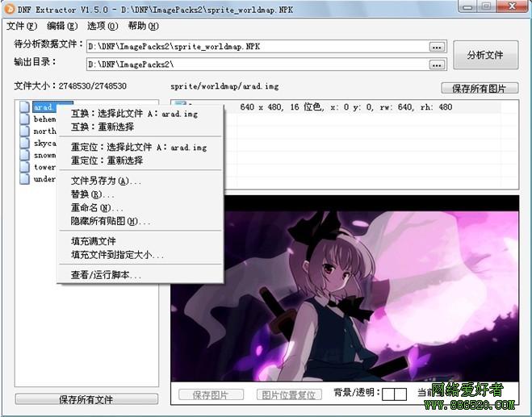The width and height of the screenshot is (532, 417).
Task: Click the file icon beside arad.img
Action: click(24, 106)
